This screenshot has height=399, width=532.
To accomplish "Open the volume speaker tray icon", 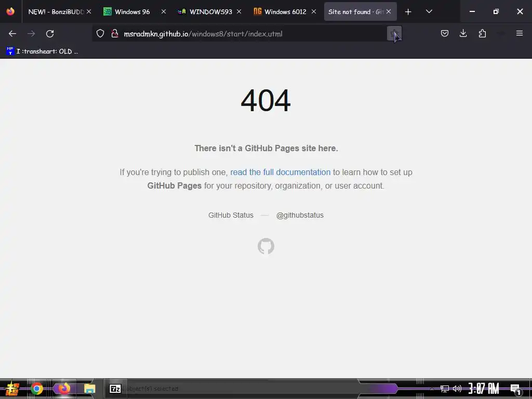I will click(x=457, y=389).
